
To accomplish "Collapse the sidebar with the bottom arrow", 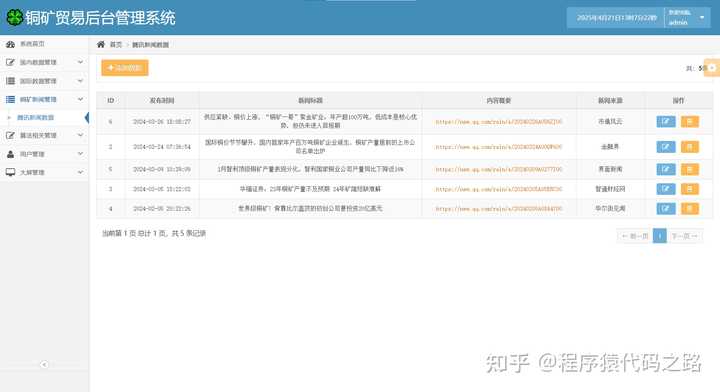I will (x=44, y=364).
